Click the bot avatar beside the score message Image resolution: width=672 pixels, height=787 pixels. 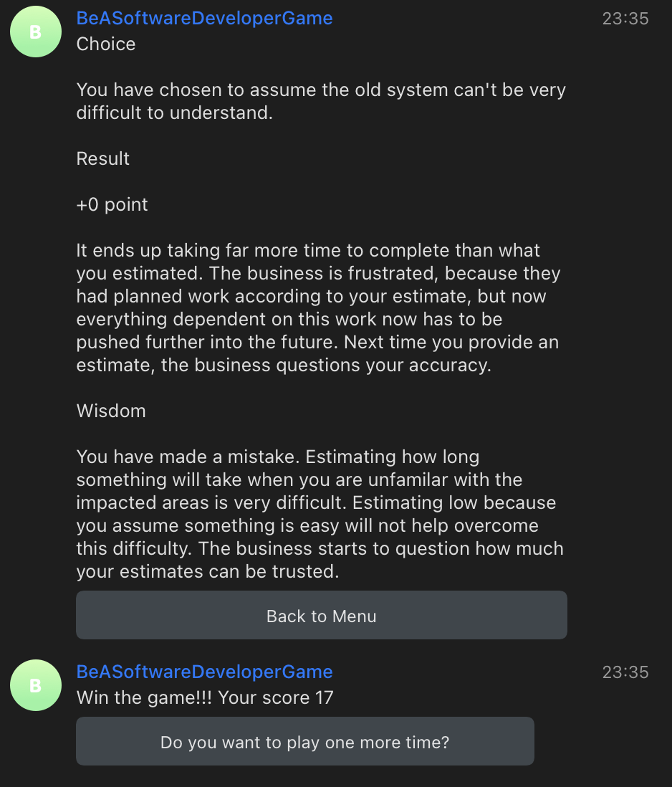pos(36,685)
